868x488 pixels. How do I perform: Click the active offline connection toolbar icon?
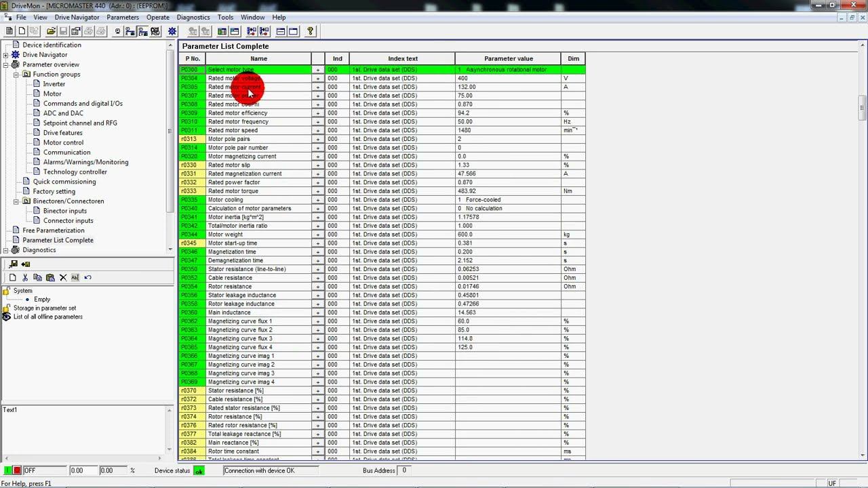(x=142, y=31)
